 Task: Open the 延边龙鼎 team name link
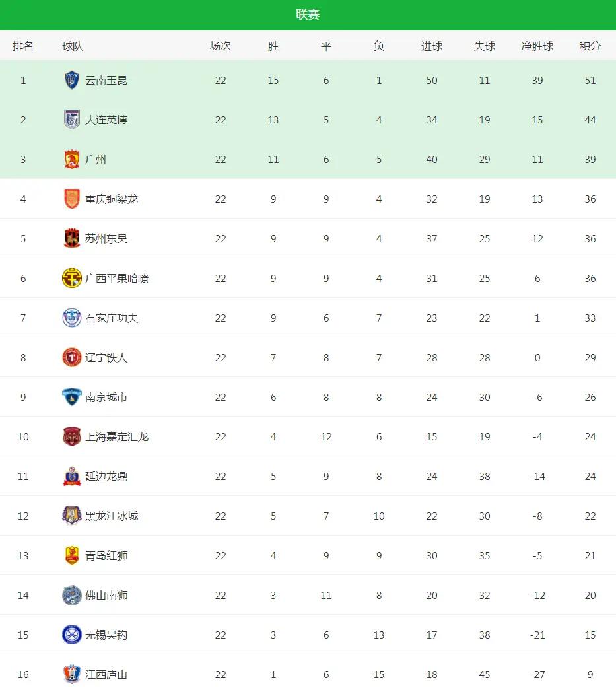click(106, 476)
